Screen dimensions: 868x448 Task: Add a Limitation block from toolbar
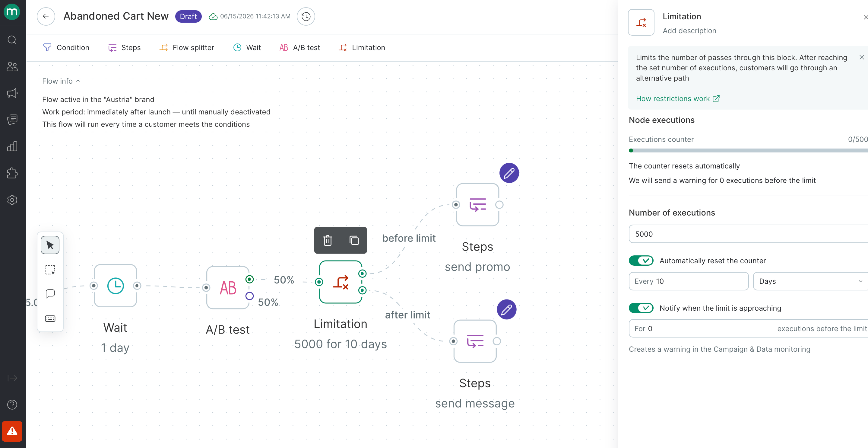click(x=362, y=48)
